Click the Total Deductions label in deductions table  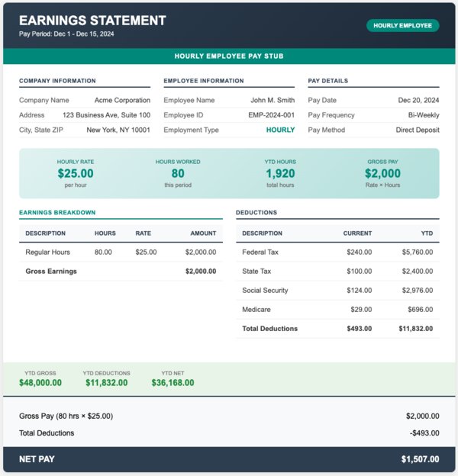tap(269, 329)
